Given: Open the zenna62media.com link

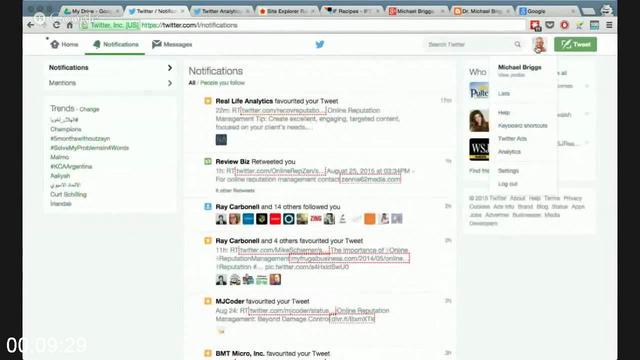Looking at the screenshot, I should [x=371, y=179].
